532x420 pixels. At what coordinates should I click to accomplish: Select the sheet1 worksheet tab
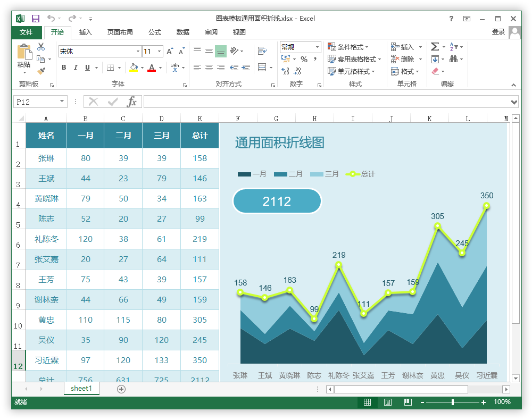pos(81,389)
